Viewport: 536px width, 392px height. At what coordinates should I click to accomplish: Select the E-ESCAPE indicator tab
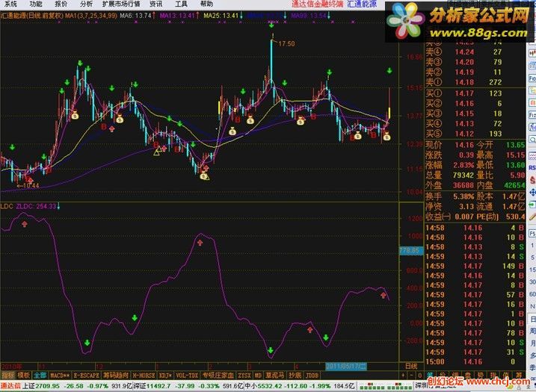(x=87, y=376)
